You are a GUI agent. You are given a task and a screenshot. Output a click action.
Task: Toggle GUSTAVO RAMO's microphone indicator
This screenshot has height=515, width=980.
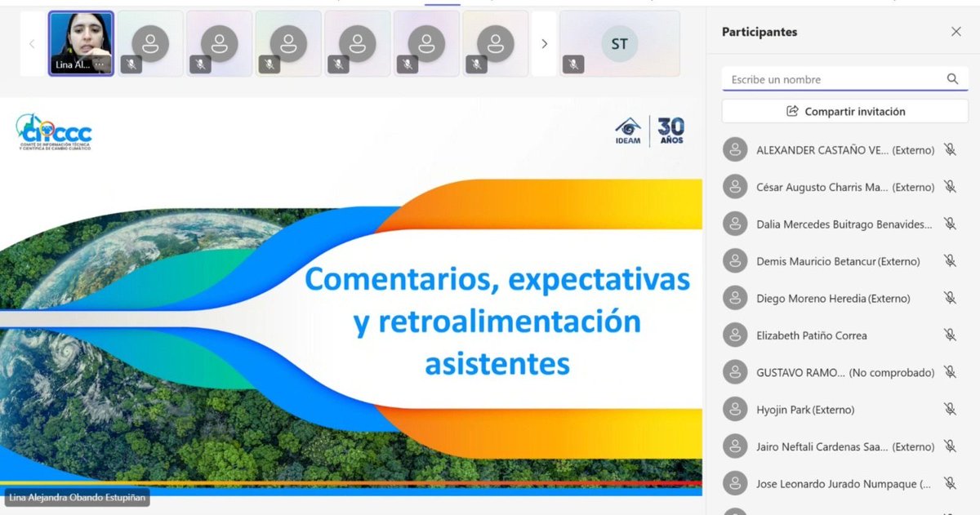tap(950, 372)
